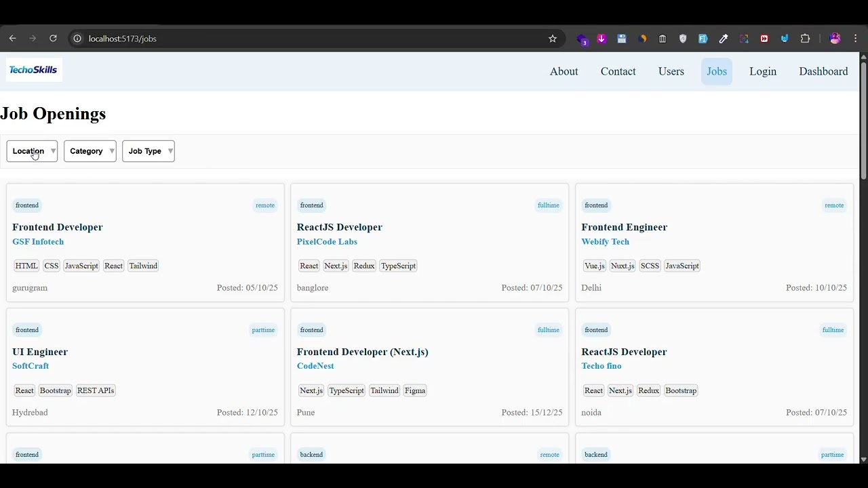Open the Login page
This screenshot has height=488, width=868.
pyautogui.click(x=763, y=71)
